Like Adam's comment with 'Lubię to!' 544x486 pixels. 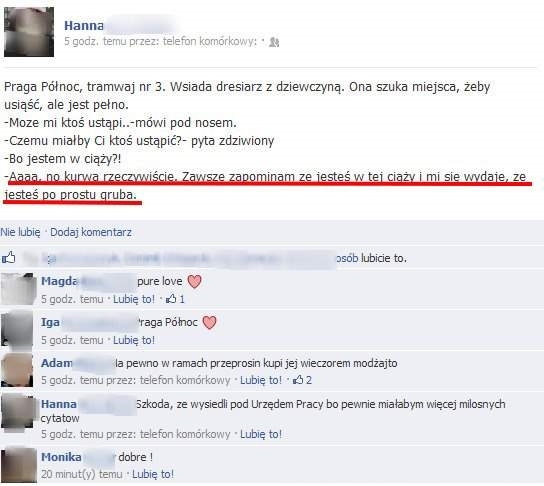[261, 380]
